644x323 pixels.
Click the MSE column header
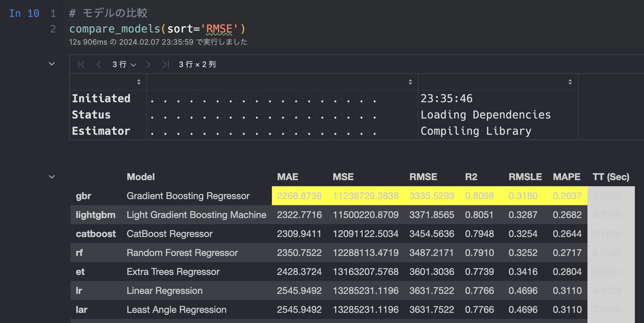point(343,177)
